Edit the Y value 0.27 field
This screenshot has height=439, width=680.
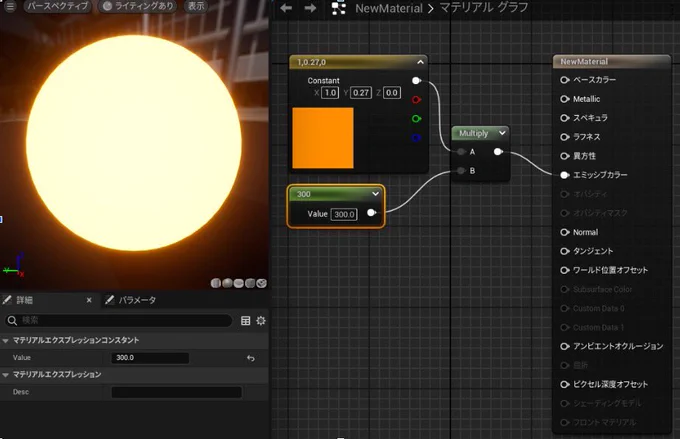tap(361, 92)
